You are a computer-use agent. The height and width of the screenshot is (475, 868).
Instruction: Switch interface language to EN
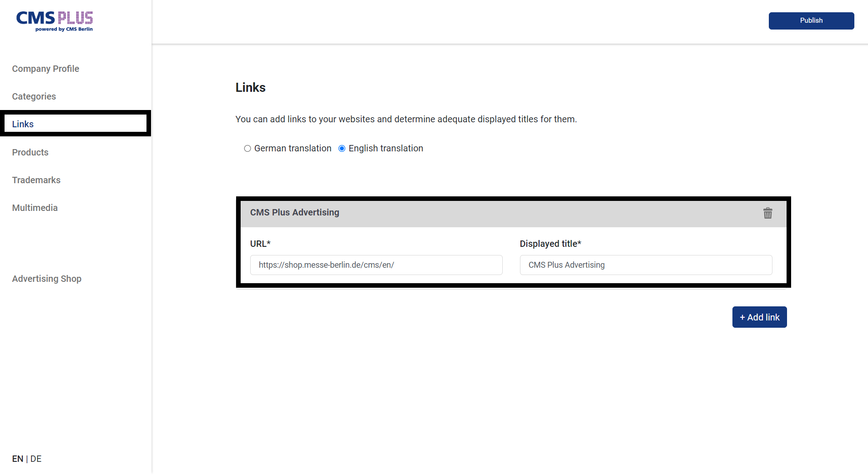[x=18, y=459]
